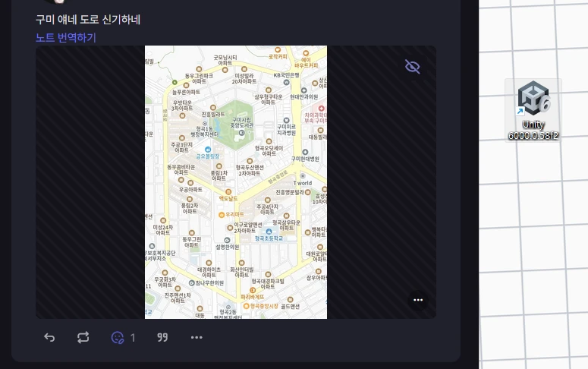Reply to the 구미 얘네 도로 신기하네 note
588x369 pixels.
49,337
